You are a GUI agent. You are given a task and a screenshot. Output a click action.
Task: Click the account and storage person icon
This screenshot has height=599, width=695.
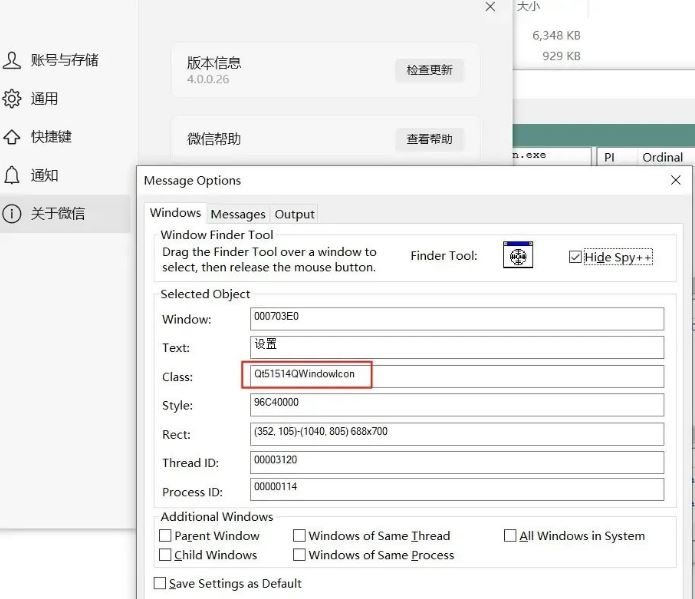point(12,60)
